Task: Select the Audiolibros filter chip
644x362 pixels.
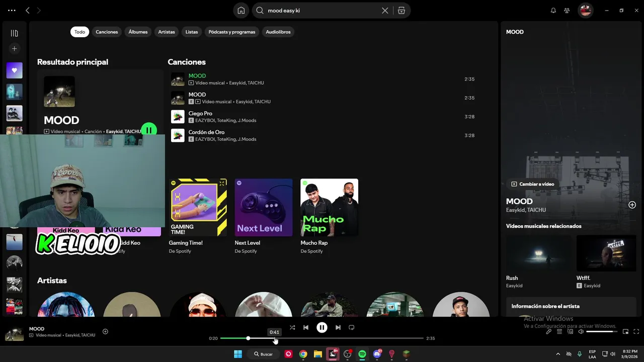Action: [x=278, y=32]
